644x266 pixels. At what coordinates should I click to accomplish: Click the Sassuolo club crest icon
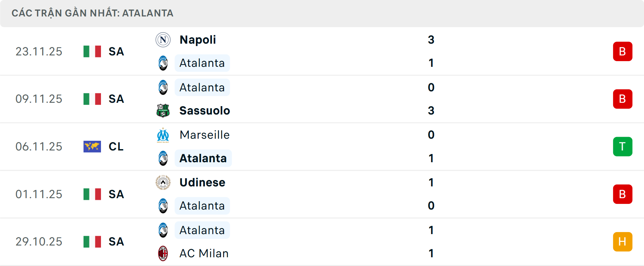pyautogui.click(x=163, y=110)
